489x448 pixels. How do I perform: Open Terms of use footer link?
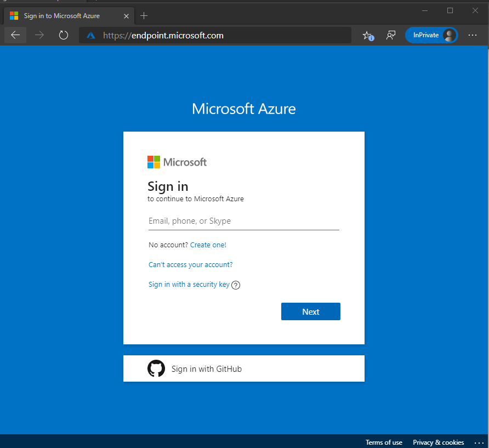[x=384, y=443]
